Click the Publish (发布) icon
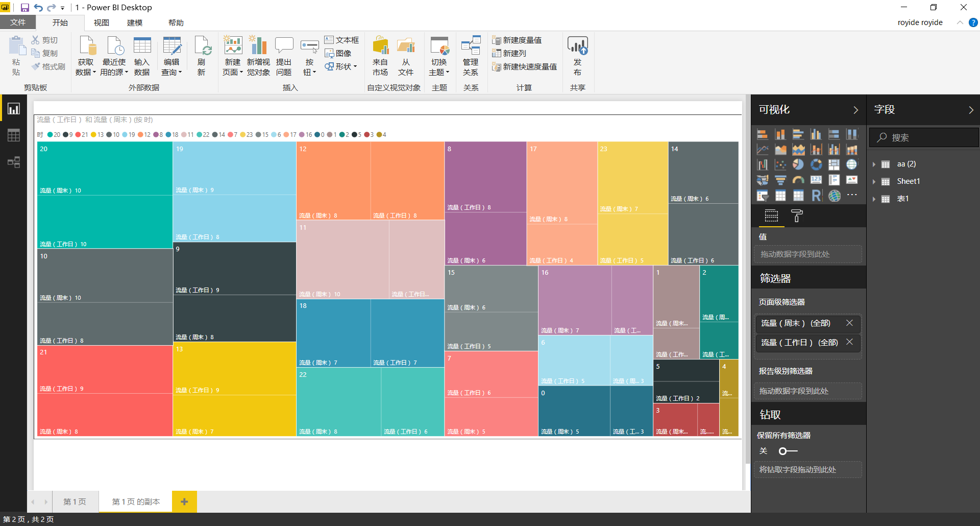980x526 pixels. (x=577, y=56)
